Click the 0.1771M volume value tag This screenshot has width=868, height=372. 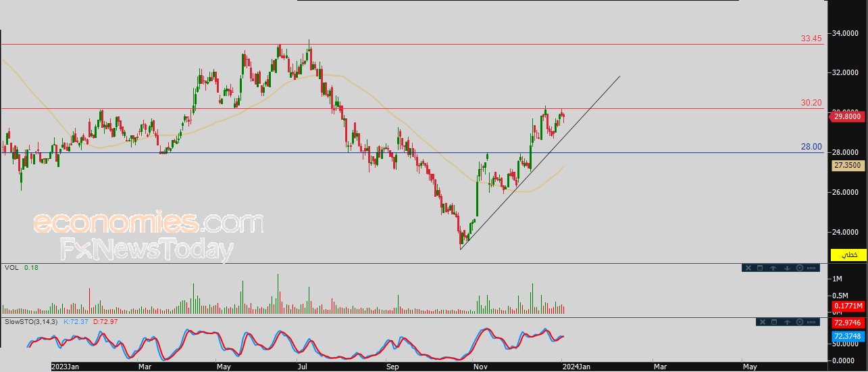(849, 306)
